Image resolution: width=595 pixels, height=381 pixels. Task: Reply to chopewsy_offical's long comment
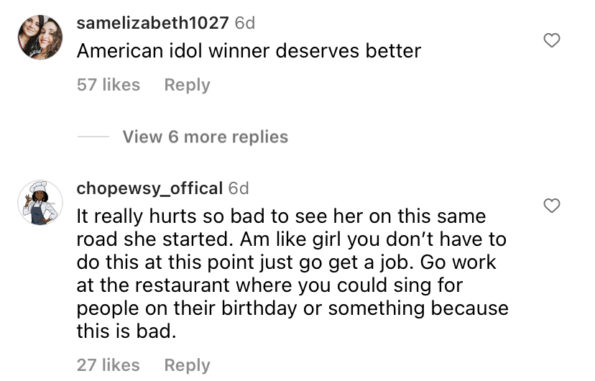pos(187,365)
